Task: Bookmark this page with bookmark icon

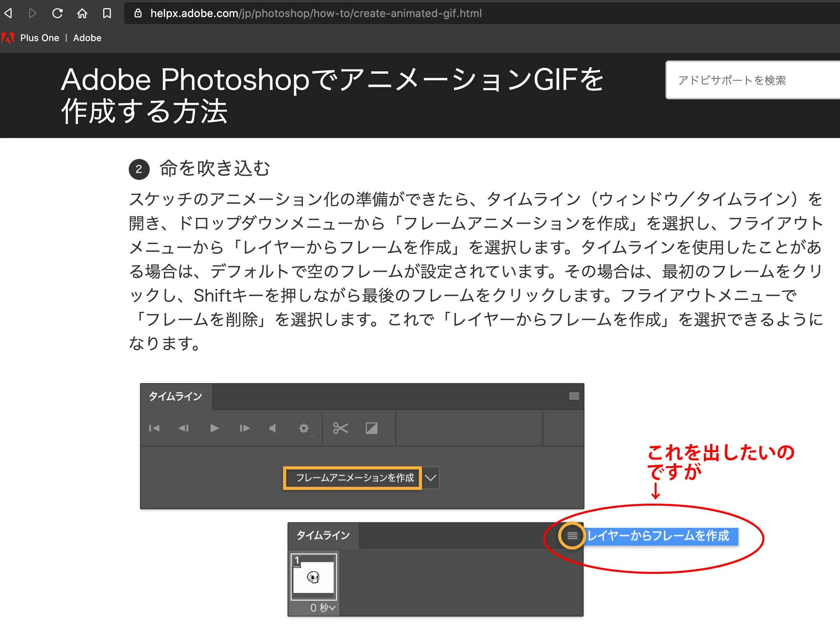Action: pos(107,14)
